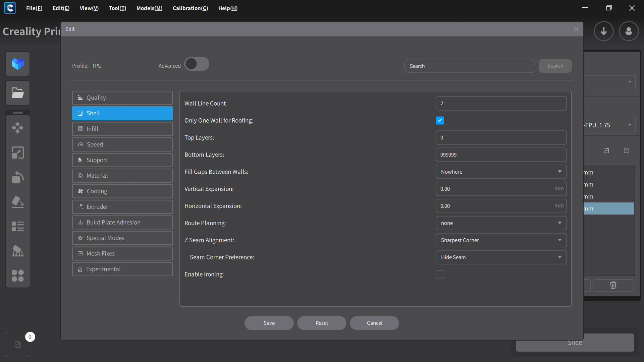644x362 pixels.
Task: Click the Wall Line Count field
Action: click(x=501, y=103)
